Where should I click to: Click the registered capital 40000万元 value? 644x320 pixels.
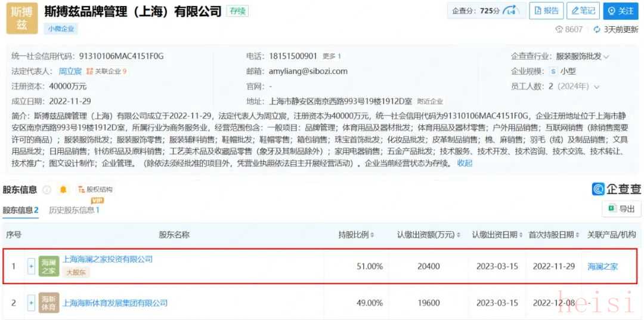click(x=68, y=87)
